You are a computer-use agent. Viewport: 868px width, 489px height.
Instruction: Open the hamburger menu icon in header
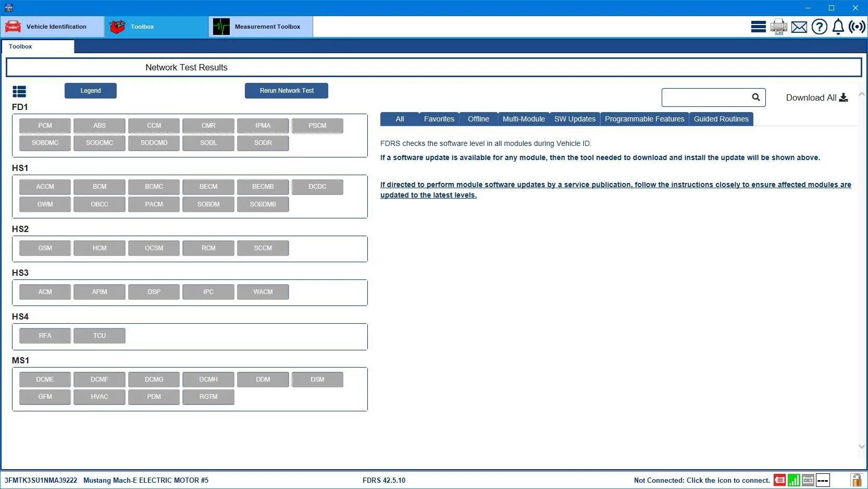click(758, 27)
